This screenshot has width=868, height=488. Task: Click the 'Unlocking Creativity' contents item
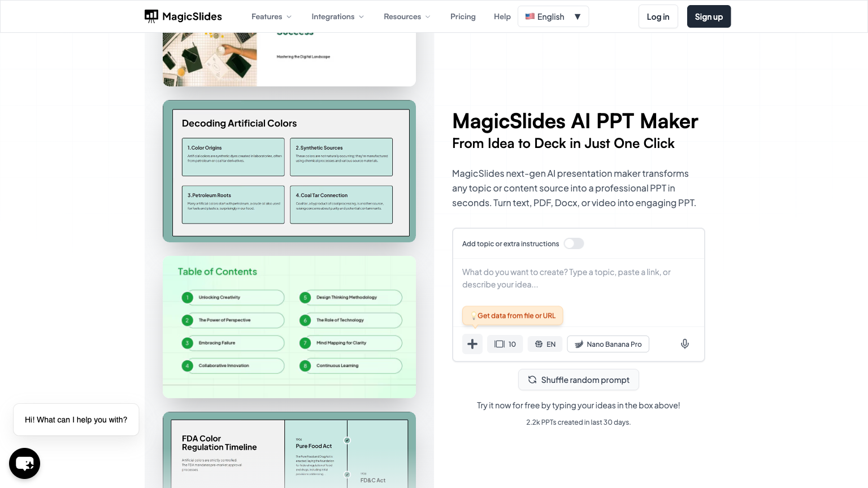(x=219, y=297)
